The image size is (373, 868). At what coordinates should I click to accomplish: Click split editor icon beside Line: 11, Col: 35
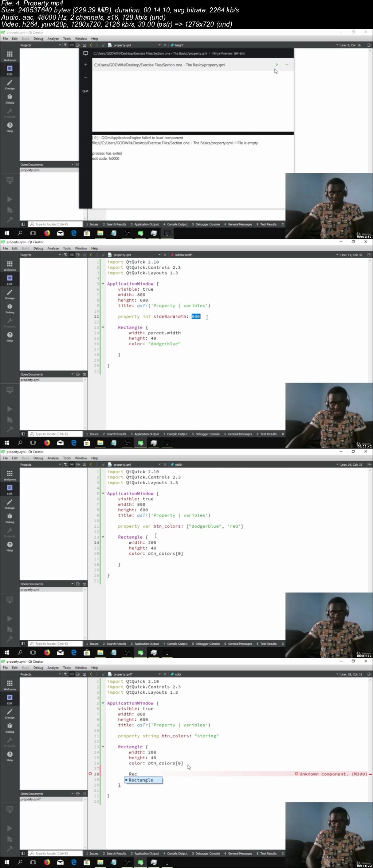369,255
